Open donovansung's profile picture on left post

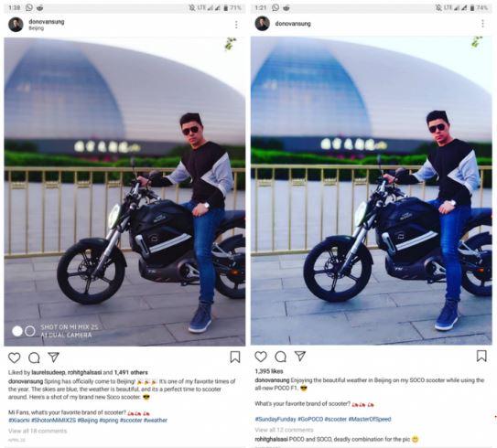16,25
